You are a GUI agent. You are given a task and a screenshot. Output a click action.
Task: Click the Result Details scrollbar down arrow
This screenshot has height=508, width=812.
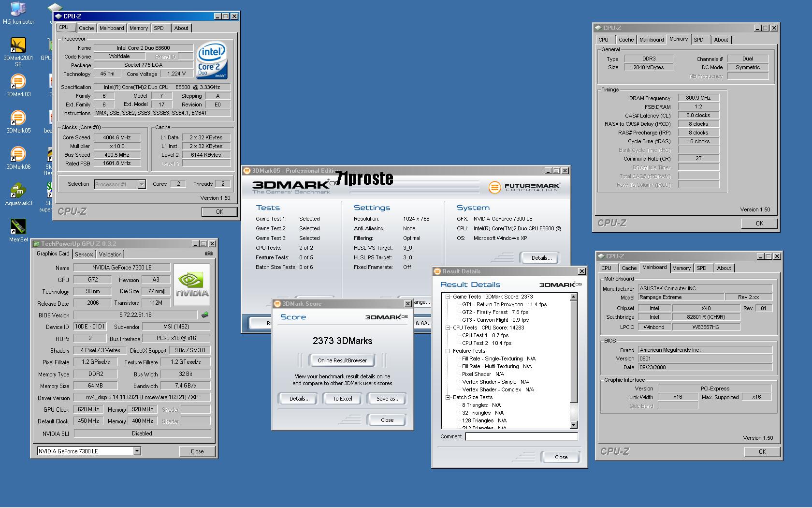point(574,425)
